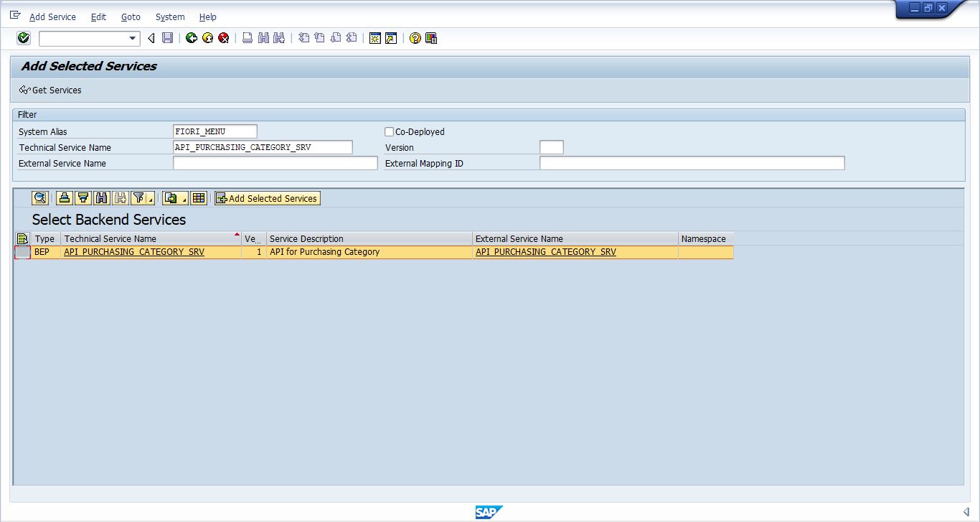
Task: Click the Select All icon in the table header
Action: coord(22,238)
